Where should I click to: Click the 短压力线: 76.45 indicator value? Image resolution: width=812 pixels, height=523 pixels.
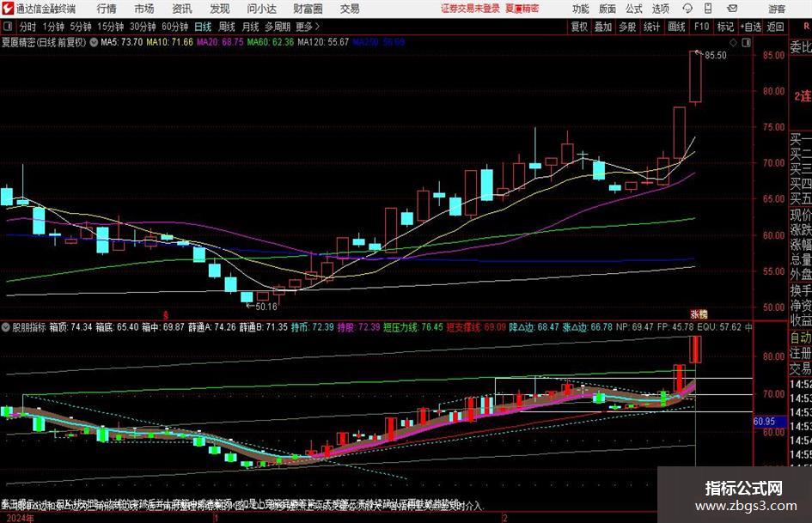(413, 327)
